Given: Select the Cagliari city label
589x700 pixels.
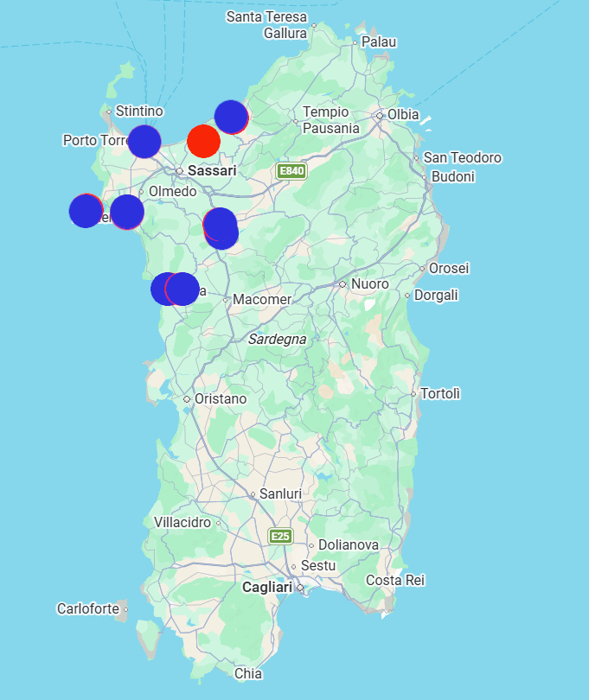Looking at the screenshot, I should 267,587.
